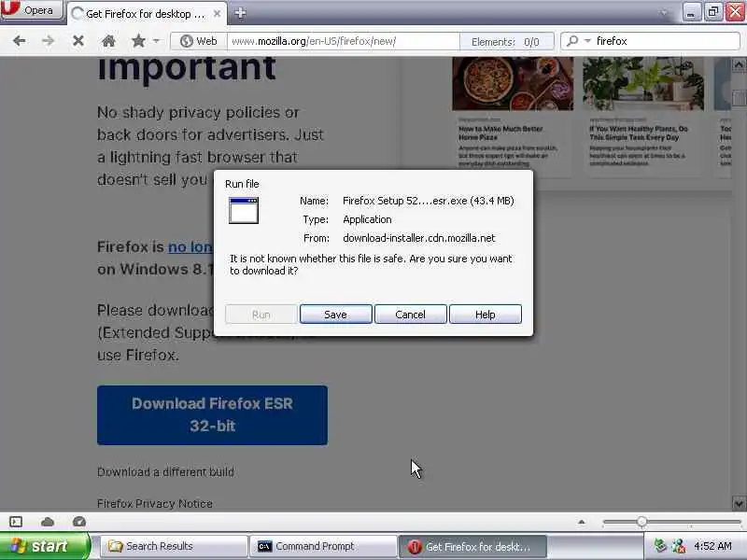Click the disabled Run button
747x560 pixels.
coord(261,315)
